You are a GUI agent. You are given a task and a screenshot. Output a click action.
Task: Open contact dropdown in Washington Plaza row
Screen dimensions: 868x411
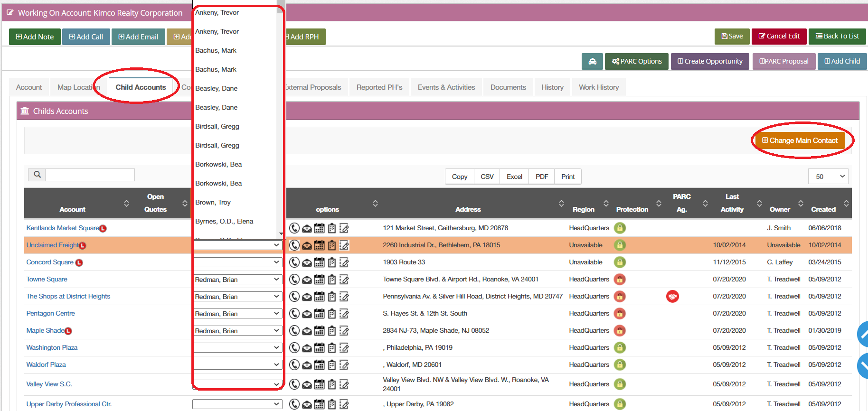[237, 347]
